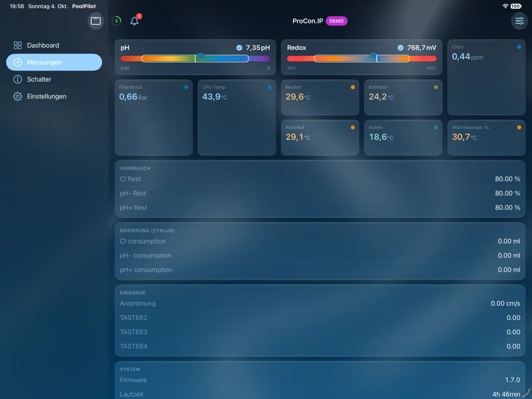
Task: Click the Chlor tile blue dot
Action: click(519, 47)
